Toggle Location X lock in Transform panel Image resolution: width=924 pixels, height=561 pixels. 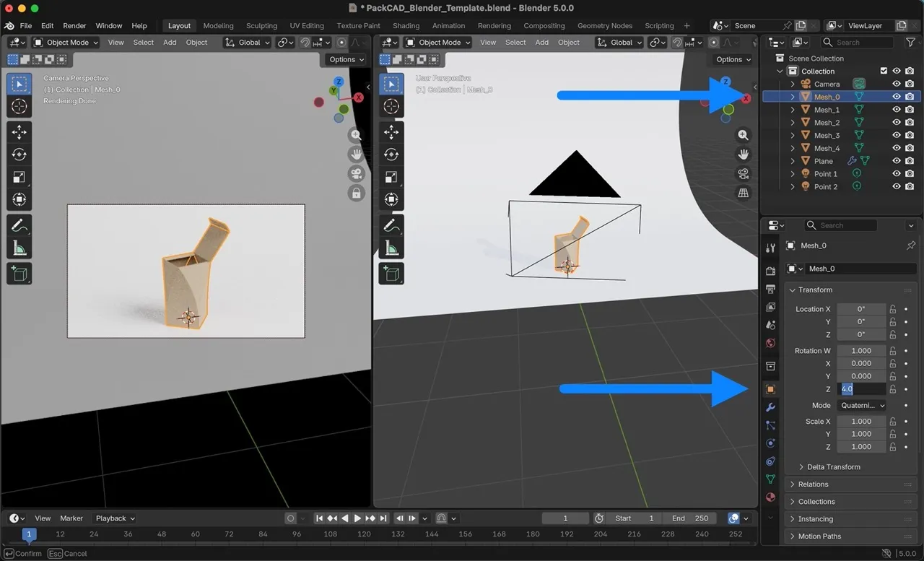pyautogui.click(x=892, y=309)
